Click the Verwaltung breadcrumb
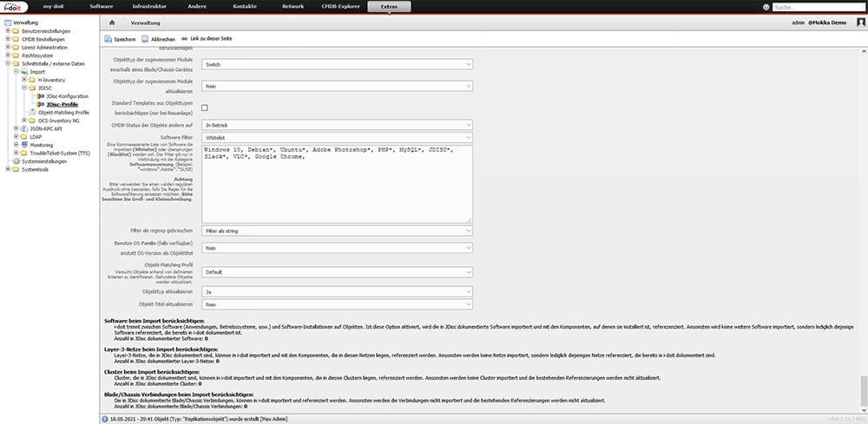Viewport: 868px width, 424px height. [146, 23]
